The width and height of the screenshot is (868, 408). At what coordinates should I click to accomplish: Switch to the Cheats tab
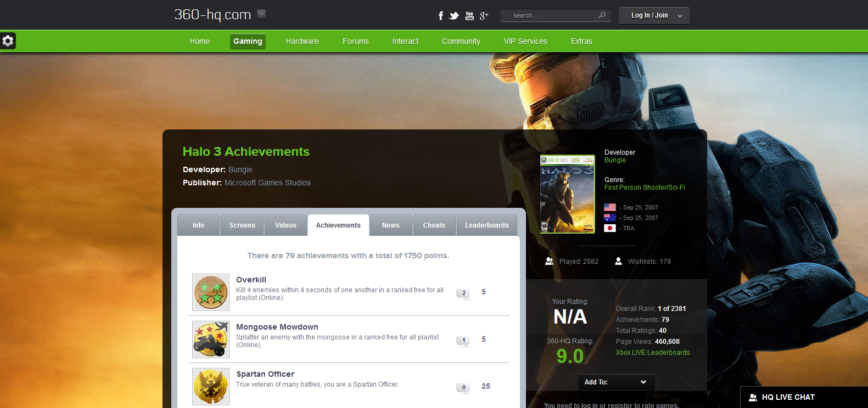434,225
